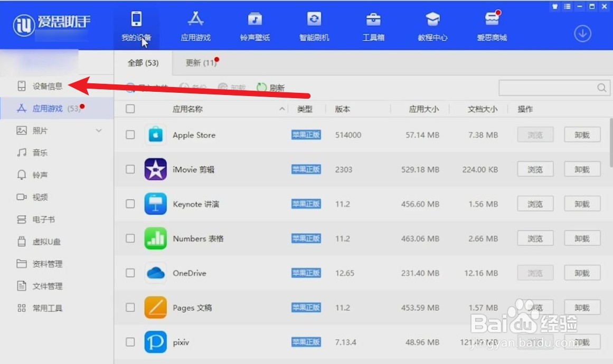Screen dimensions: 613x364
Task: Open the 爱思商城 store
Action: click(x=492, y=26)
